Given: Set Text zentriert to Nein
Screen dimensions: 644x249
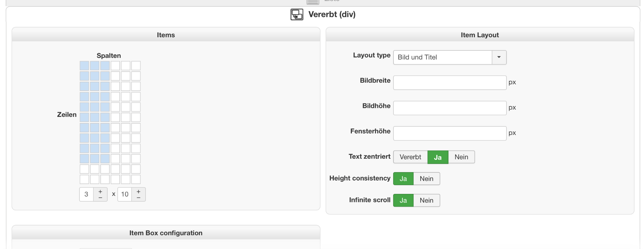Looking at the screenshot, I should pos(461,157).
